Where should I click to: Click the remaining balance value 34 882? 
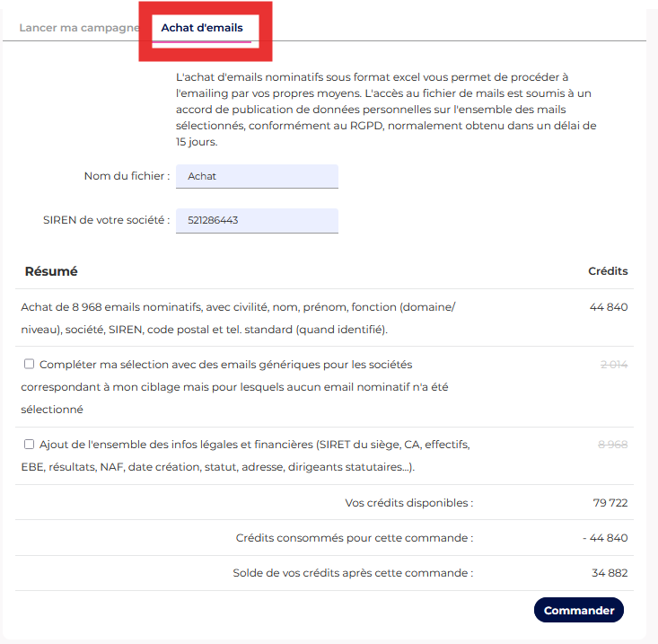click(x=610, y=573)
